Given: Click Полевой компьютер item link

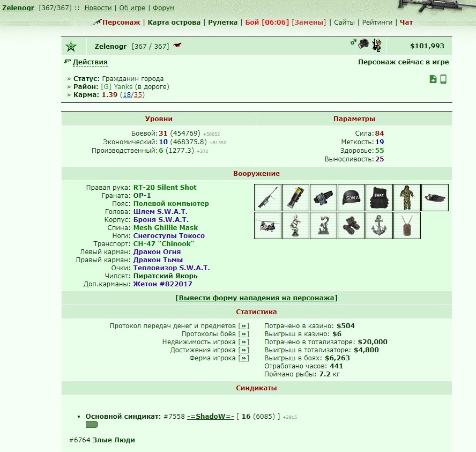Looking at the screenshot, I should pos(171,203).
